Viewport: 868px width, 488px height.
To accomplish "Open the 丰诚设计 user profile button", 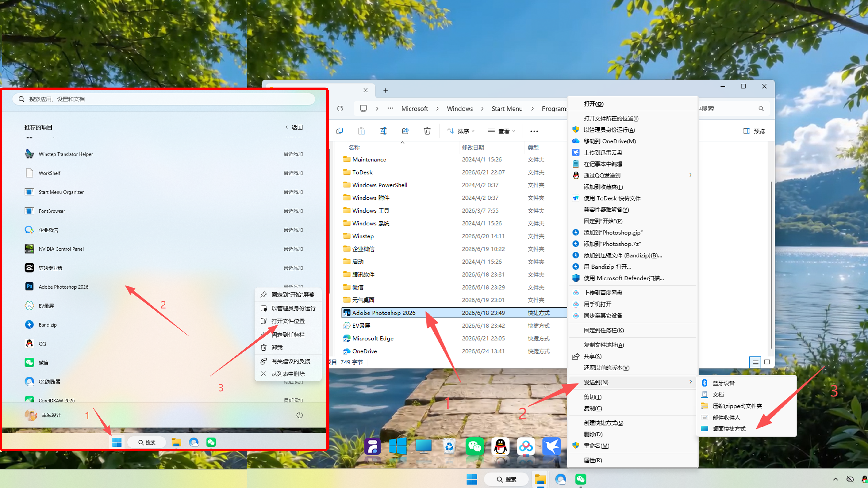I will [43, 415].
